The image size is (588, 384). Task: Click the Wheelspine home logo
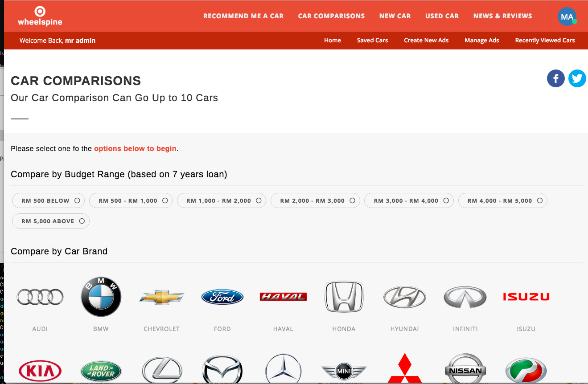(x=40, y=16)
